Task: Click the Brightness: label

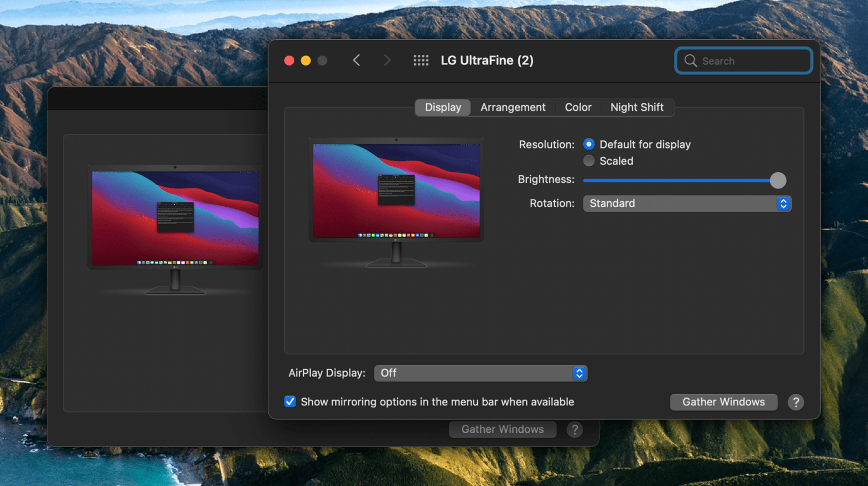Action: tap(546, 179)
